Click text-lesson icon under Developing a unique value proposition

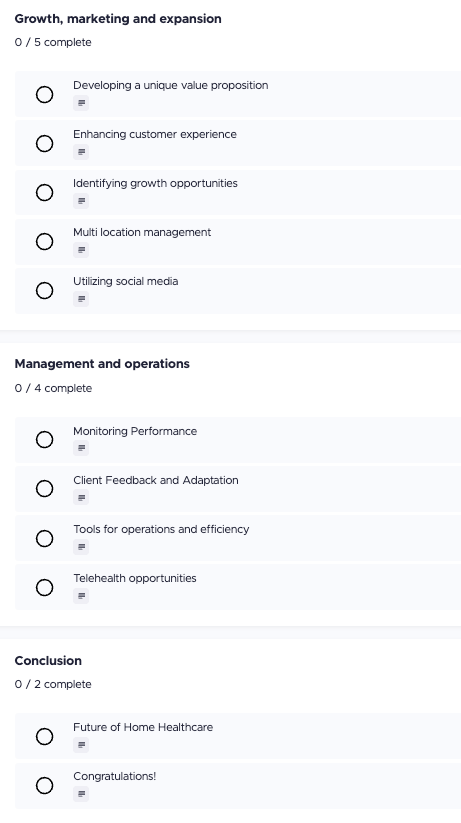[x=81, y=103]
